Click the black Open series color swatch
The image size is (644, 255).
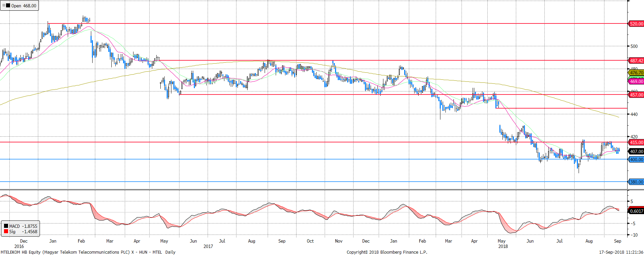pyautogui.click(x=8, y=6)
